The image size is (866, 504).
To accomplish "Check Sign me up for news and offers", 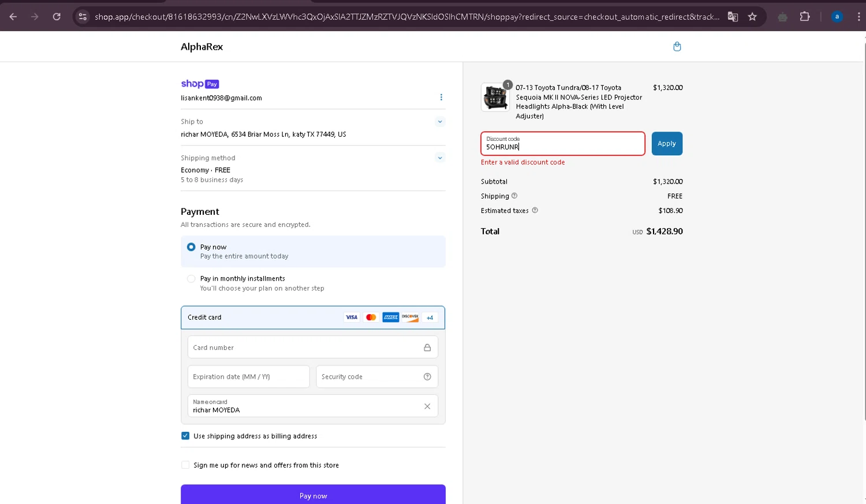I will 185,465.
